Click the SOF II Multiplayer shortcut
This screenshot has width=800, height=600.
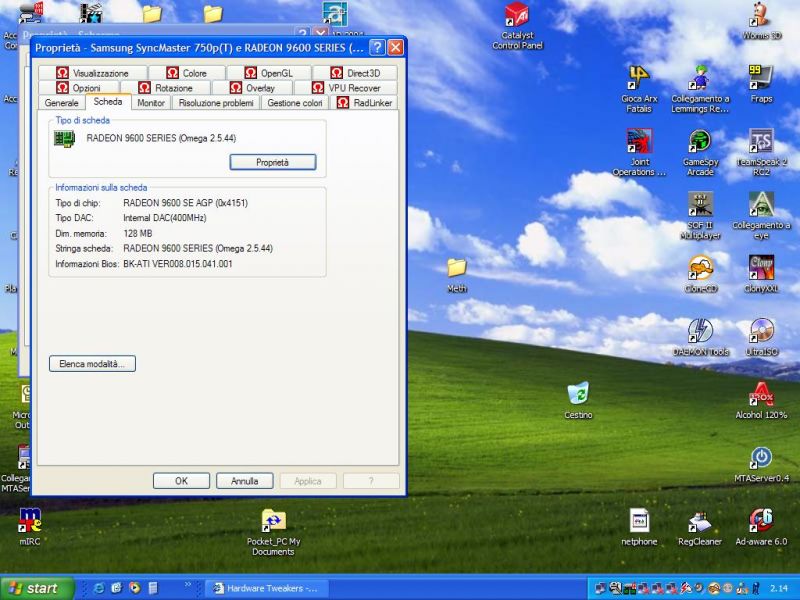coord(700,215)
